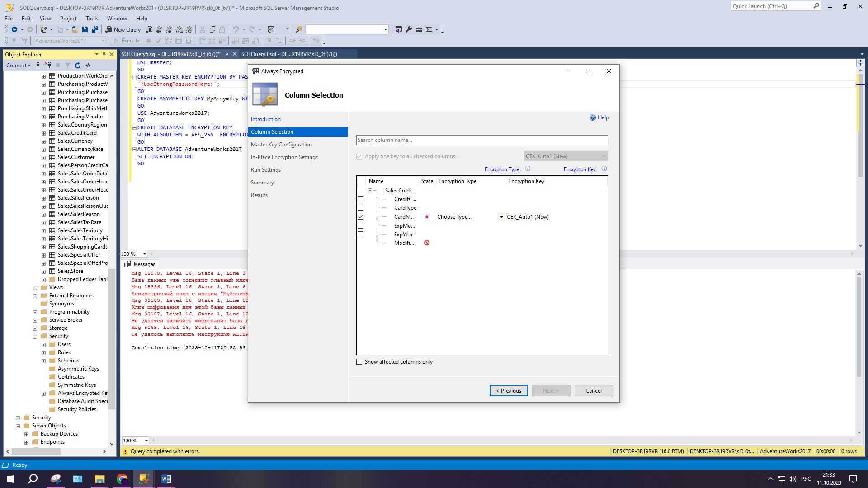Expand the Users folder

pyautogui.click(x=43, y=345)
